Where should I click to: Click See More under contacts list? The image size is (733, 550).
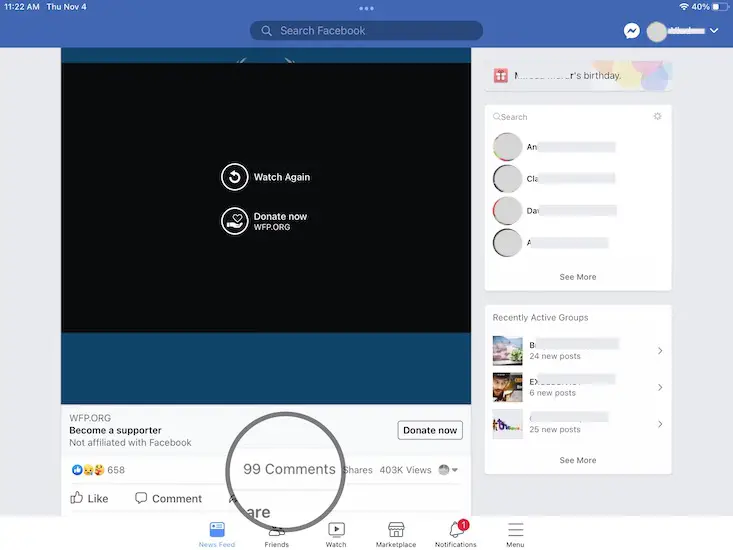click(x=577, y=277)
